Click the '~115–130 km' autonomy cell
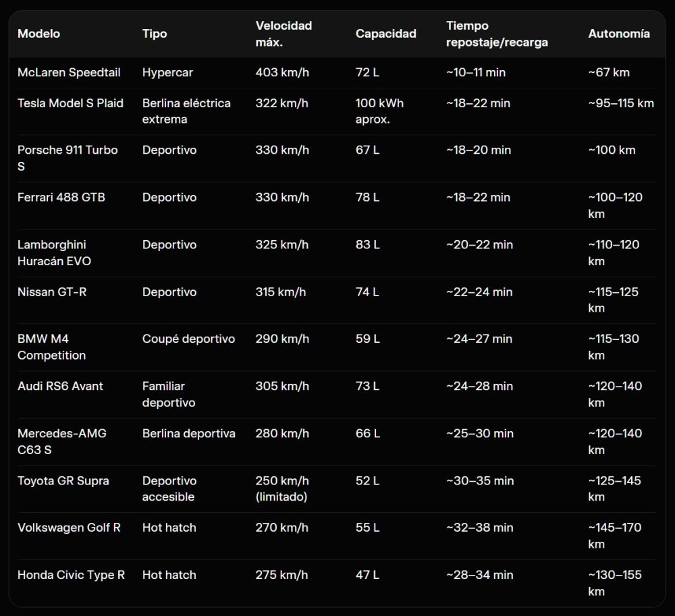This screenshot has height=616, width=675. pyautogui.click(x=614, y=347)
